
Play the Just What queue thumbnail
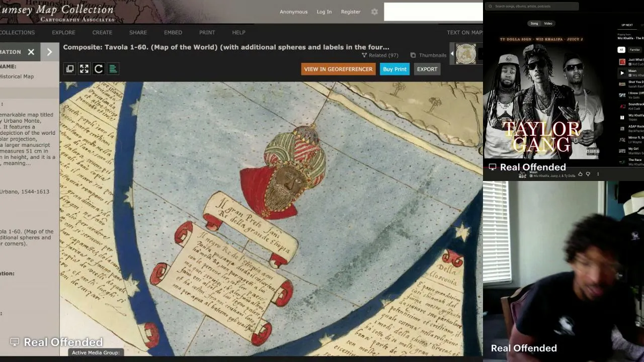click(622, 62)
